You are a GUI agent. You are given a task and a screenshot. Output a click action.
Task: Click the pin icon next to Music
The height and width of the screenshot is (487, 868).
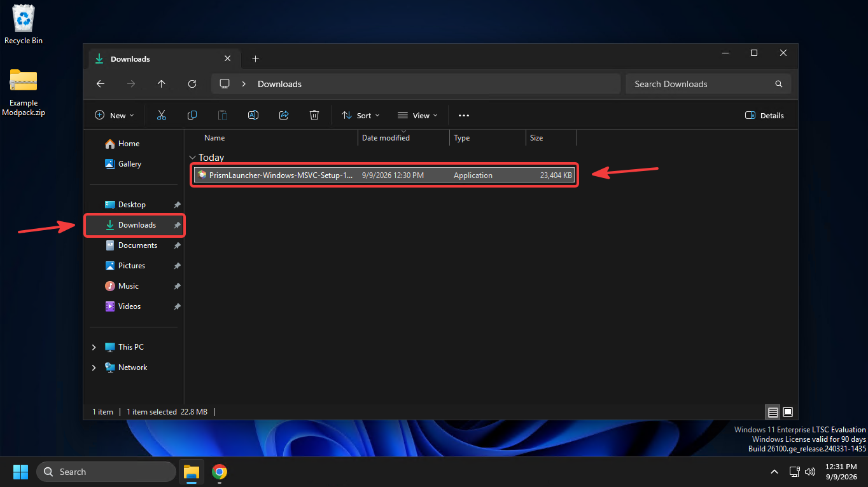pyautogui.click(x=178, y=286)
